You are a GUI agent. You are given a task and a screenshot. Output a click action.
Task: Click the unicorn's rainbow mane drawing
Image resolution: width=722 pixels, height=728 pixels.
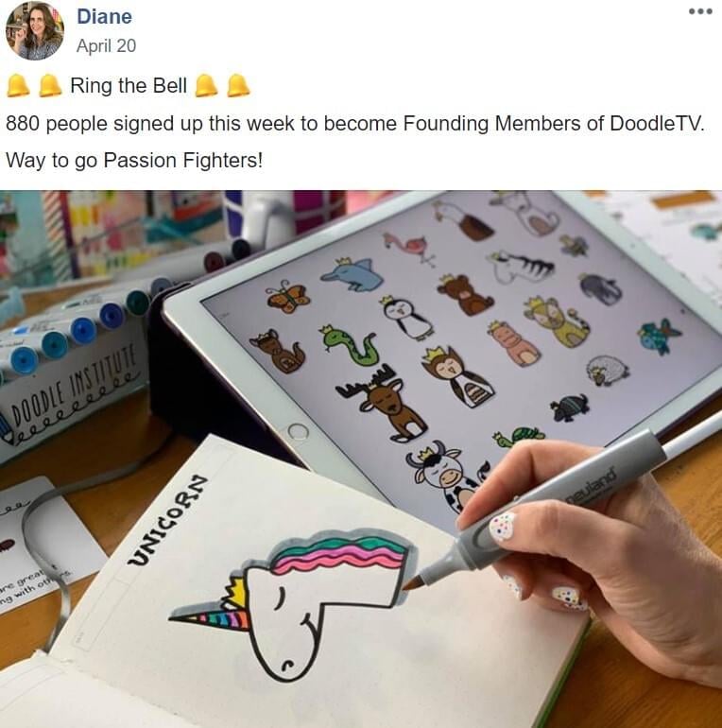coord(341,551)
